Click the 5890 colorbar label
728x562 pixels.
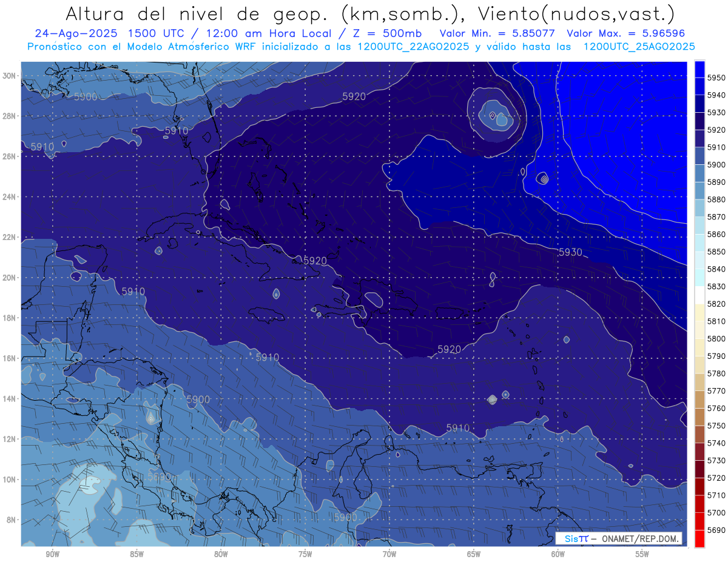pyautogui.click(x=717, y=182)
